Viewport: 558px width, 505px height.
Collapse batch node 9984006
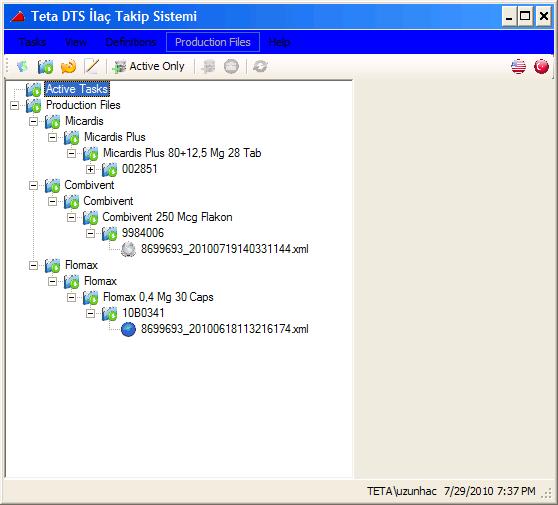click(90, 233)
